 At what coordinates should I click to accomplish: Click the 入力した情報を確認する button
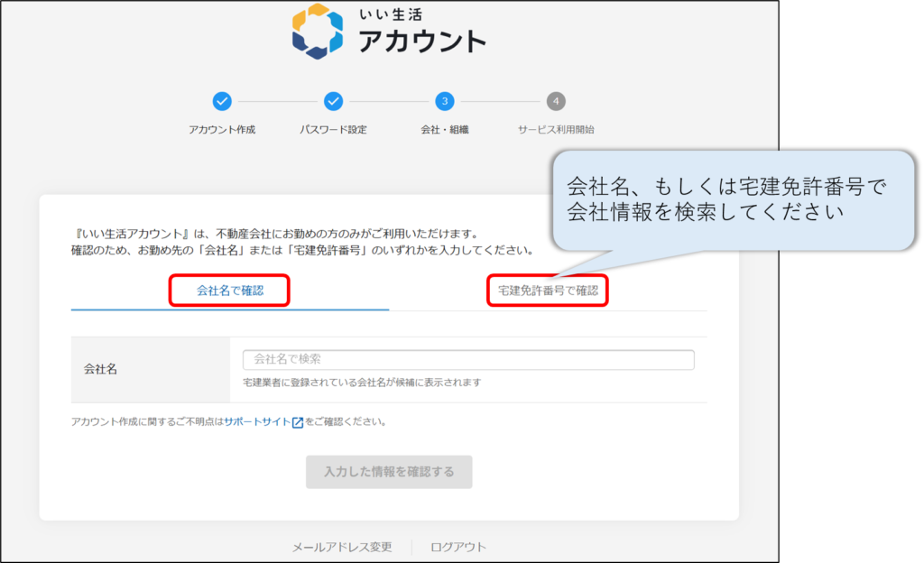(x=389, y=472)
